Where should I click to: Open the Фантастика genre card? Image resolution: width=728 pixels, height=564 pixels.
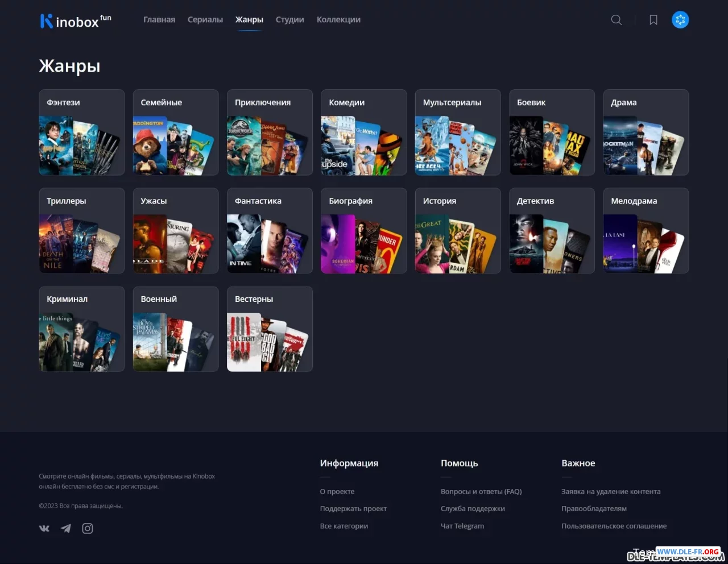[270, 231]
